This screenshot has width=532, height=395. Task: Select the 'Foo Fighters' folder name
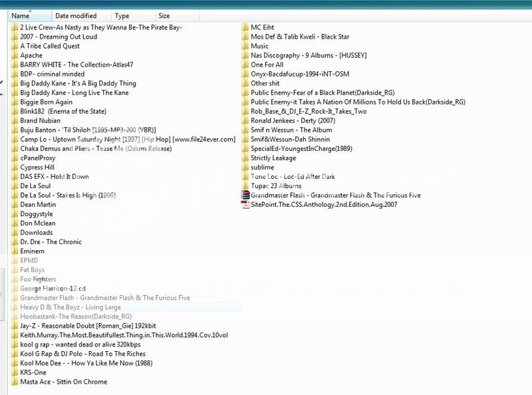coord(38,279)
